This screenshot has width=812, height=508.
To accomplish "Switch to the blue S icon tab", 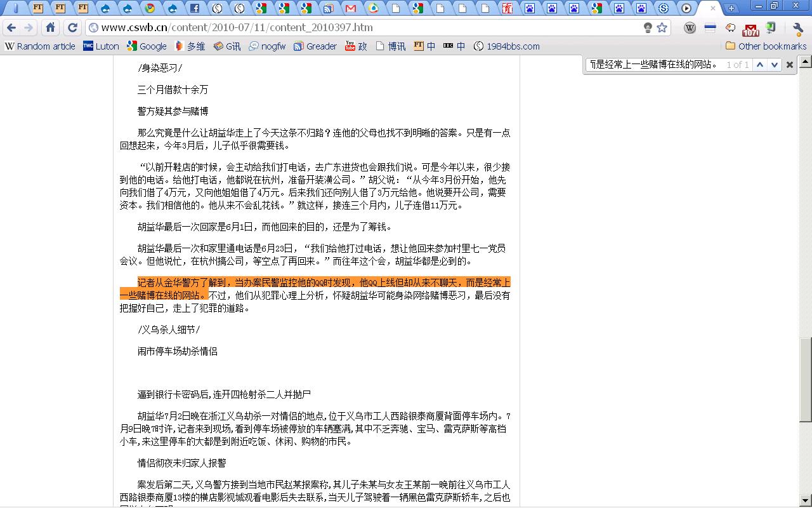I will (x=664, y=8).
